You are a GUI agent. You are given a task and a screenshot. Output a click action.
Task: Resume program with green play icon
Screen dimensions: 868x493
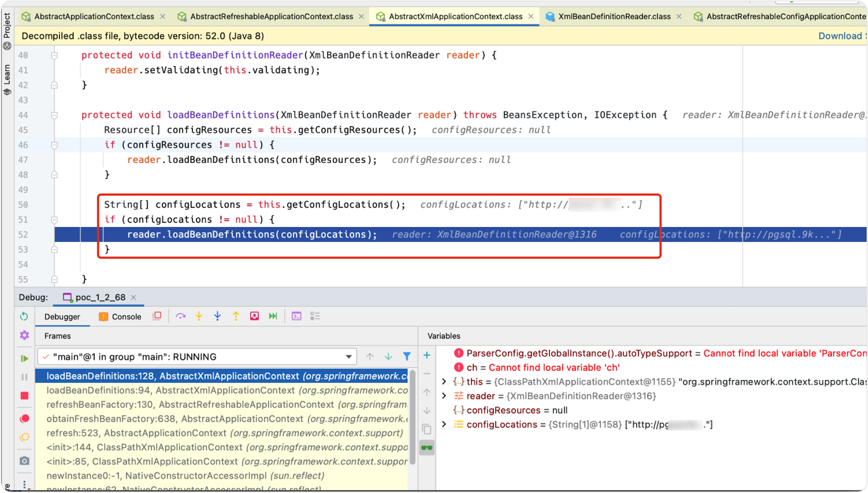point(24,358)
